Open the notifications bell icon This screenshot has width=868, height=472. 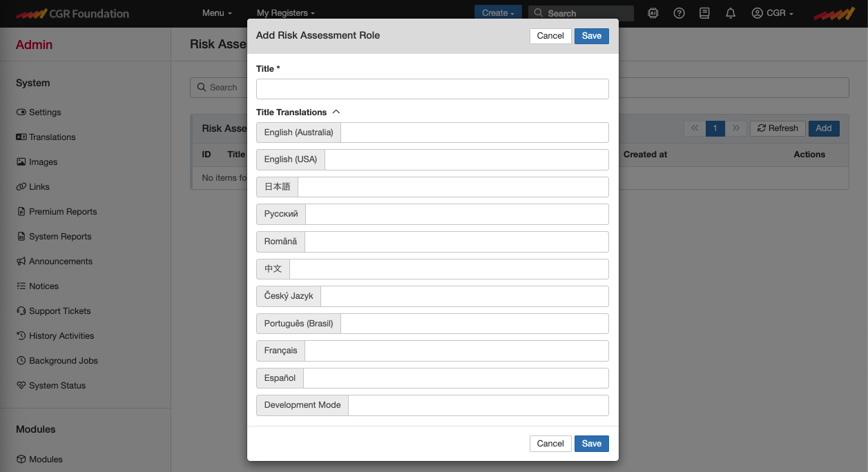[730, 12]
